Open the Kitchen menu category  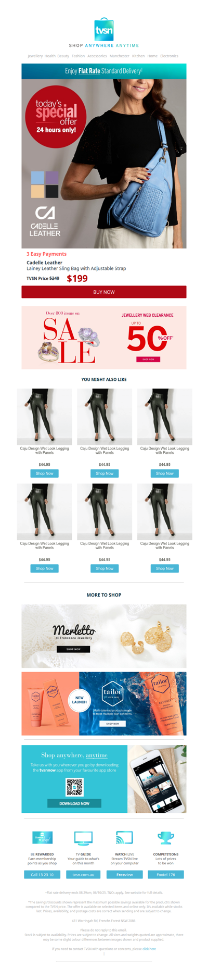pyautogui.click(x=138, y=56)
